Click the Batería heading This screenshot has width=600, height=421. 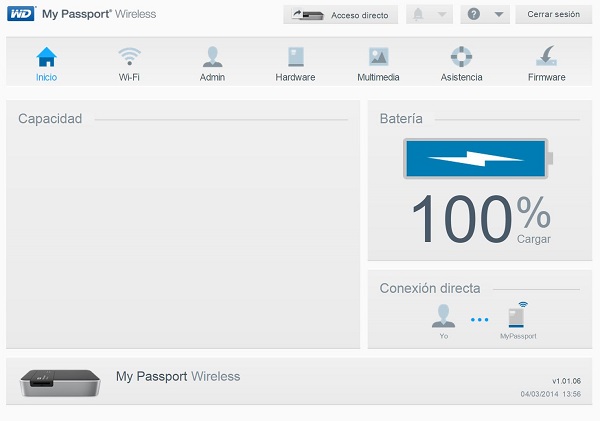click(x=401, y=119)
